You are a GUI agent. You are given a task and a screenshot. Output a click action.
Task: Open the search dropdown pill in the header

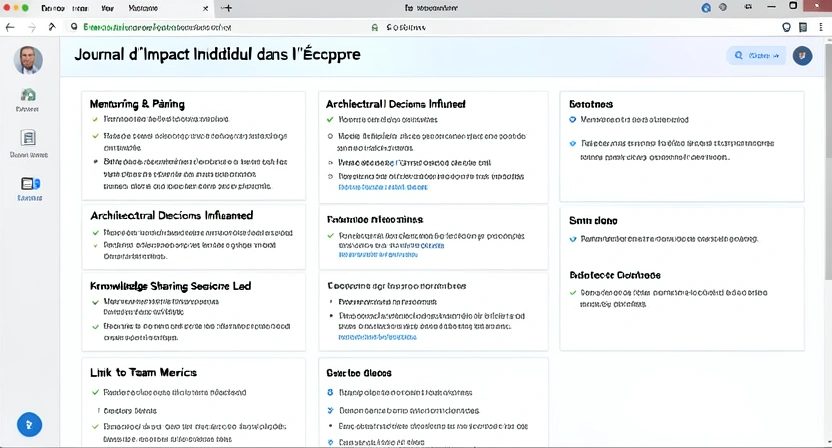point(756,55)
